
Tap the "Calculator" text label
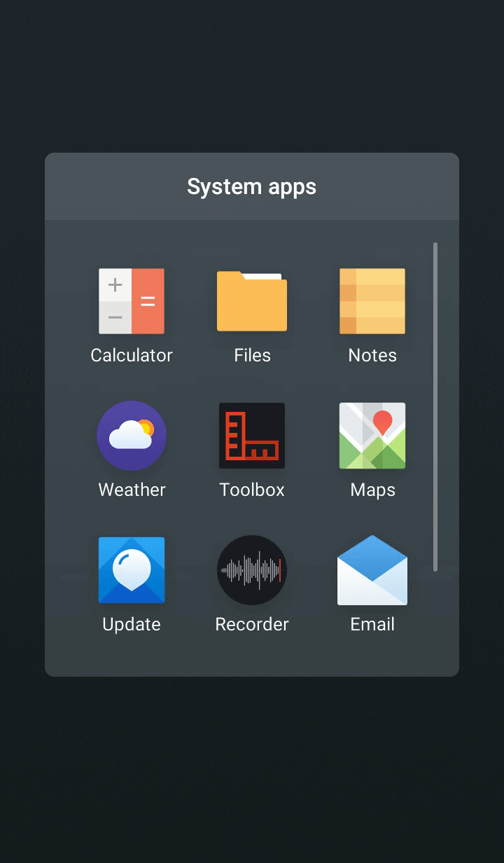tap(132, 355)
